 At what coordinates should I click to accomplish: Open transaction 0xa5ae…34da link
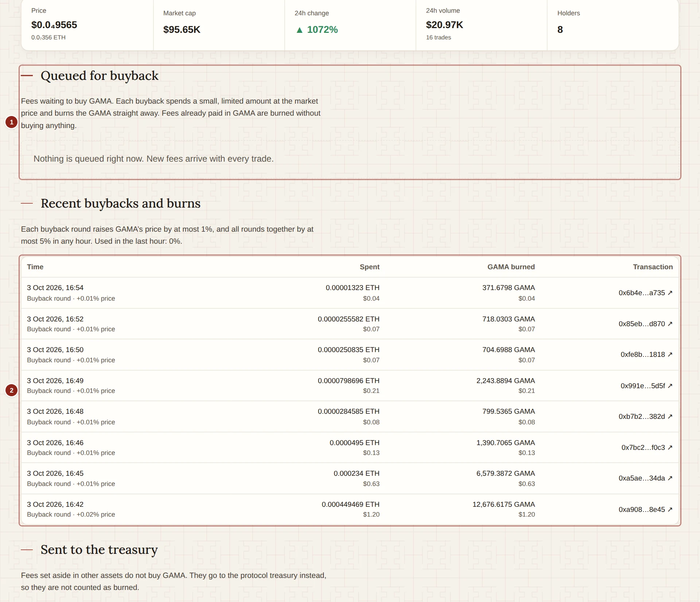pos(645,478)
